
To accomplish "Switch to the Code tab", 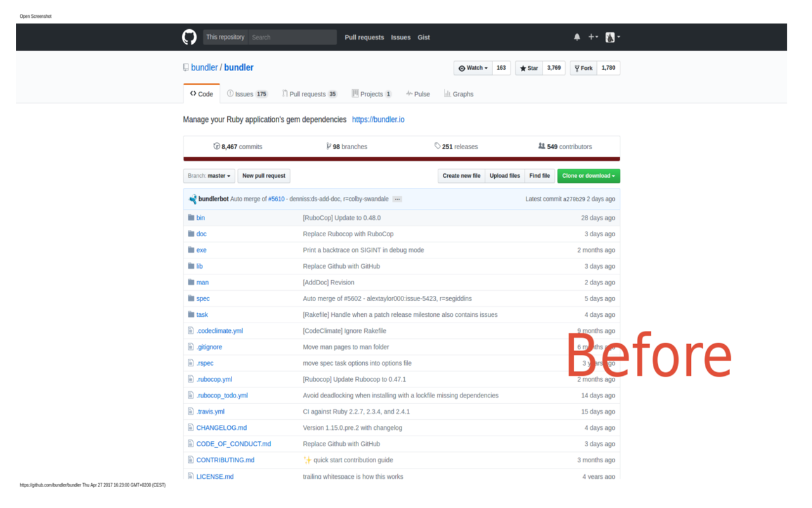I will tap(202, 94).
